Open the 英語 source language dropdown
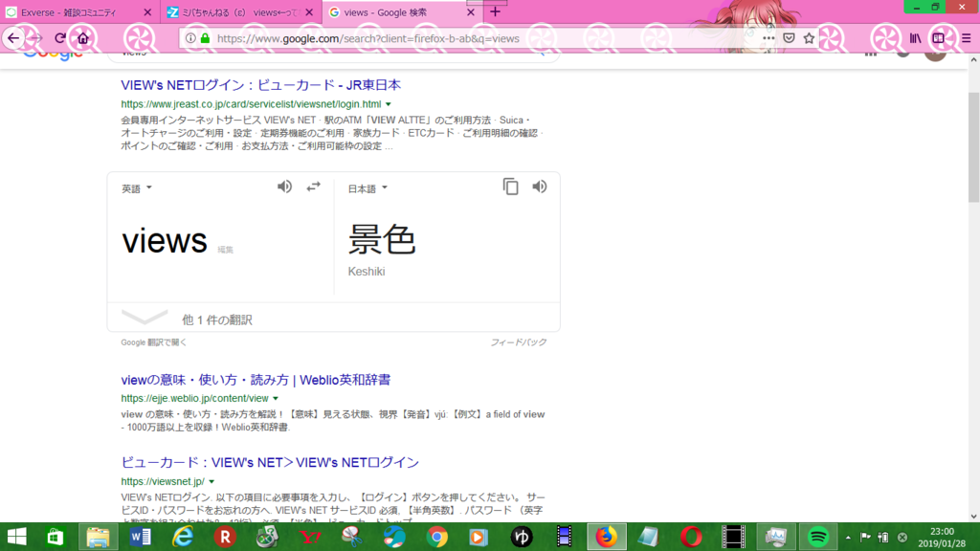The width and height of the screenshot is (980, 551). 137,188
